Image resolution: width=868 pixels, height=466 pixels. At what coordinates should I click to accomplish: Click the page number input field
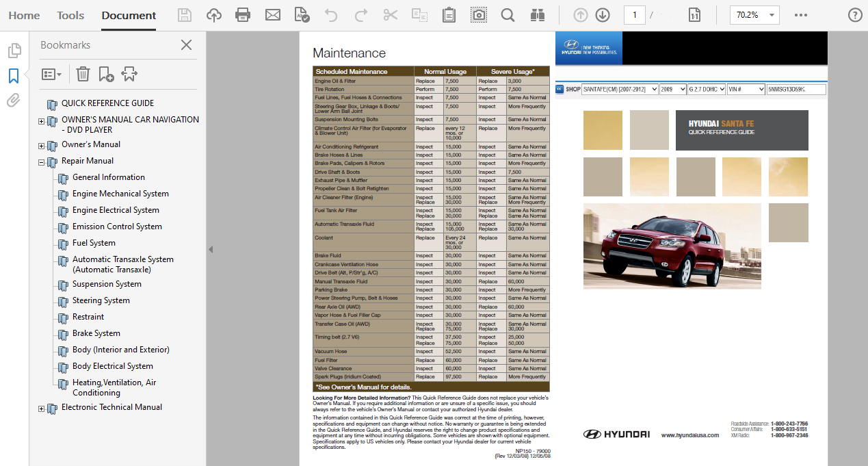pos(634,14)
